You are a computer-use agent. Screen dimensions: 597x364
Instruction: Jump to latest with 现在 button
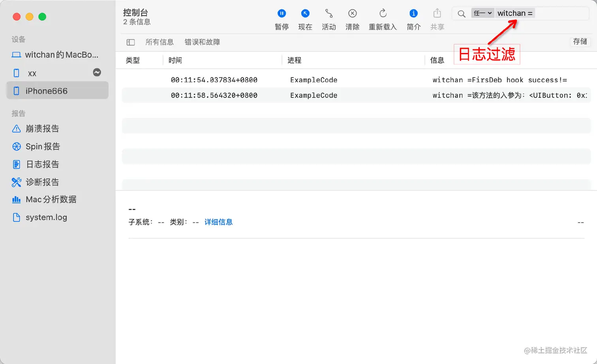coord(305,19)
